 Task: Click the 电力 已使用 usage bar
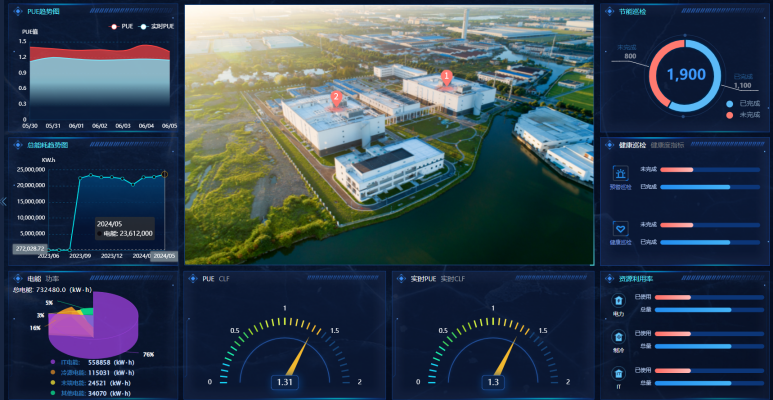pos(709,297)
